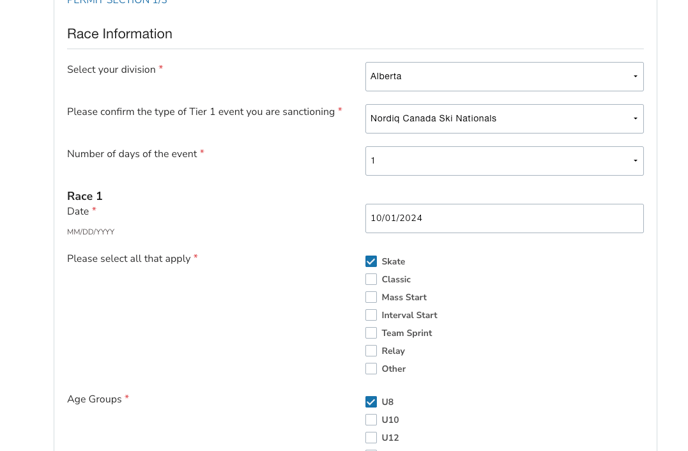This screenshot has height=451, width=688.
Task: Click the Race Information heading
Action: point(119,34)
